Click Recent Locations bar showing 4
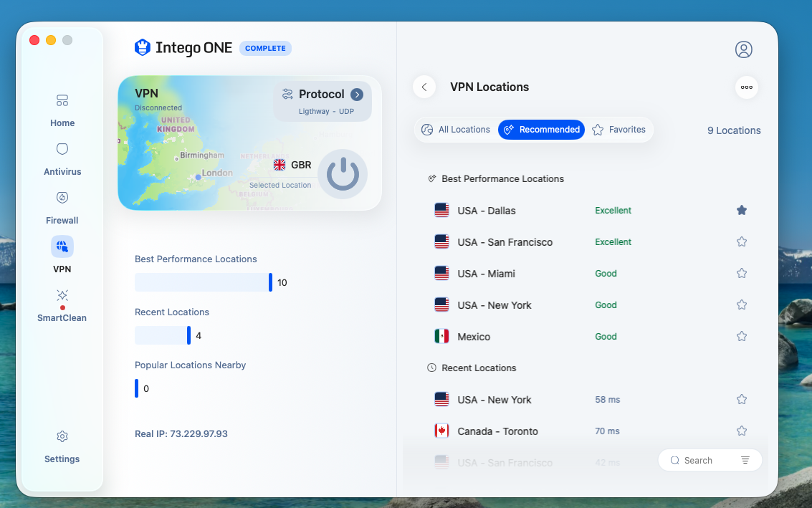 pos(163,335)
